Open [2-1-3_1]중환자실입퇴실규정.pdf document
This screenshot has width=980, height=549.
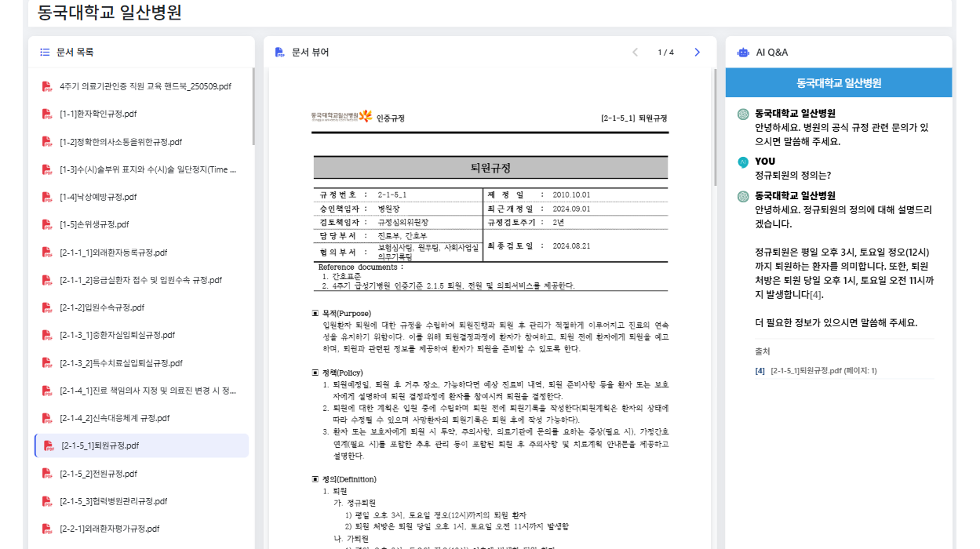pos(117,335)
